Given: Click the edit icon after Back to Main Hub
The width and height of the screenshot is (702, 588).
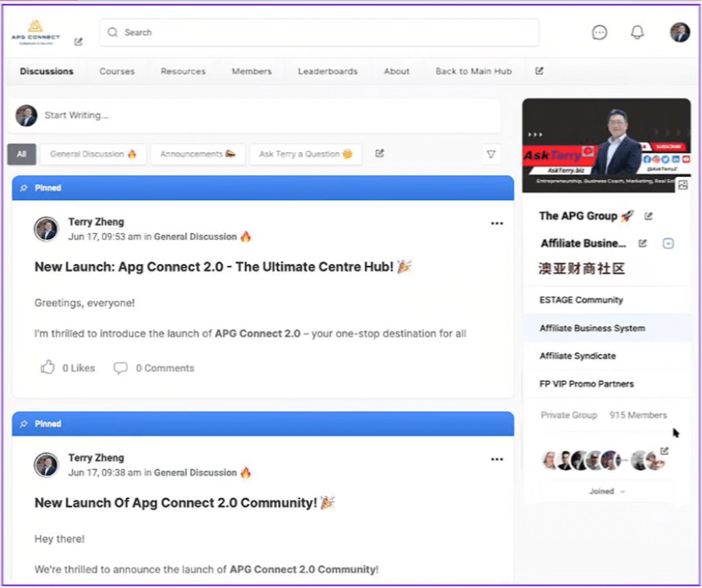Looking at the screenshot, I should 539,71.
